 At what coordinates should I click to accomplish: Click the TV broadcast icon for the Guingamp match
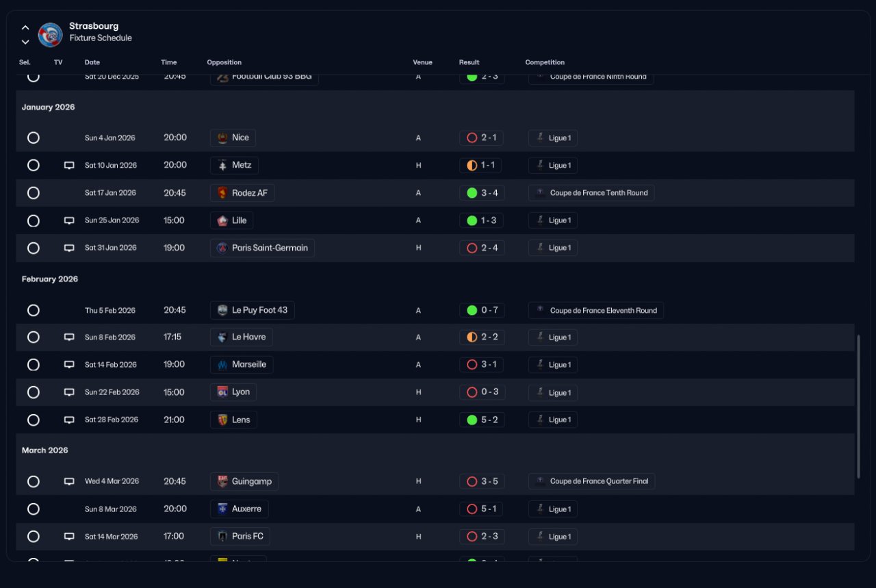point(69,482)
